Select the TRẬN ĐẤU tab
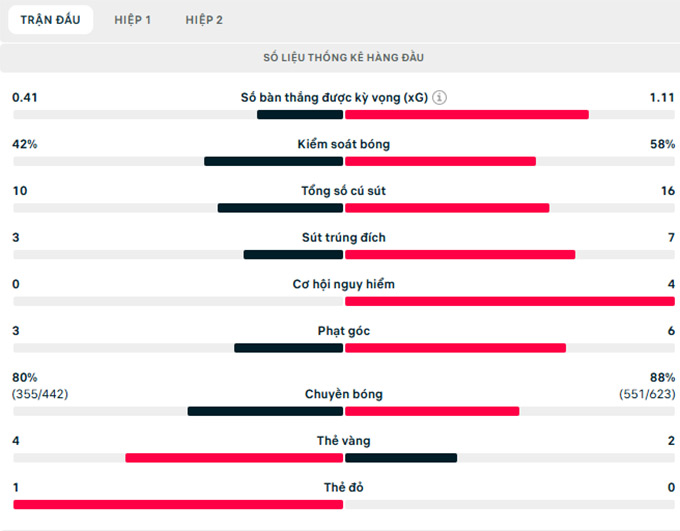This screenshot has height=531, width=680. (50, 20)
